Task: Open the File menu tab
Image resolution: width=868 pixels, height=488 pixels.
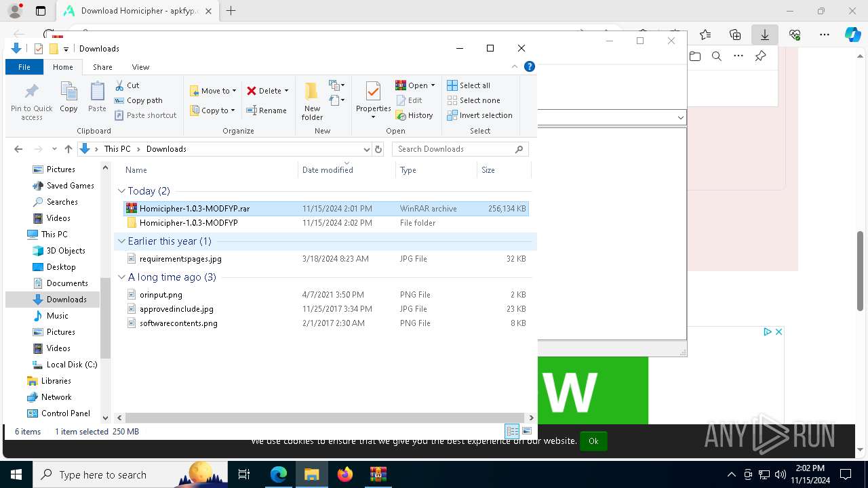Action: (24, 67)
